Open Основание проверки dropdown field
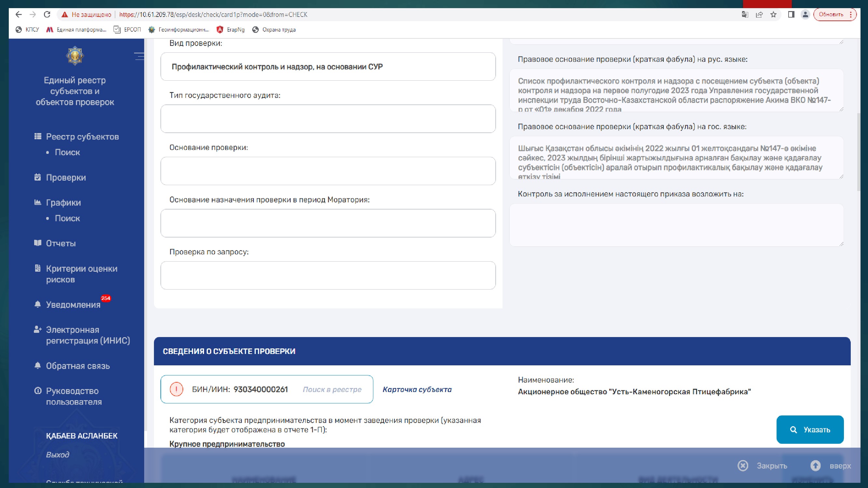868x488 pixels. 327,171
